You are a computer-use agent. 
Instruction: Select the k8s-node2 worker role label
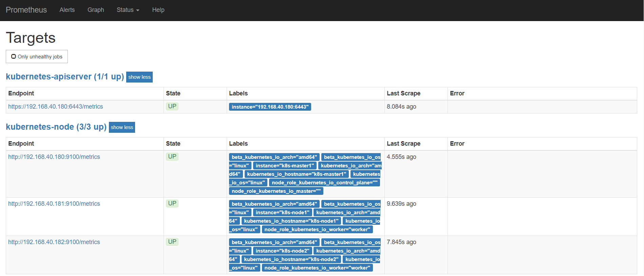[x=317, y=268]
